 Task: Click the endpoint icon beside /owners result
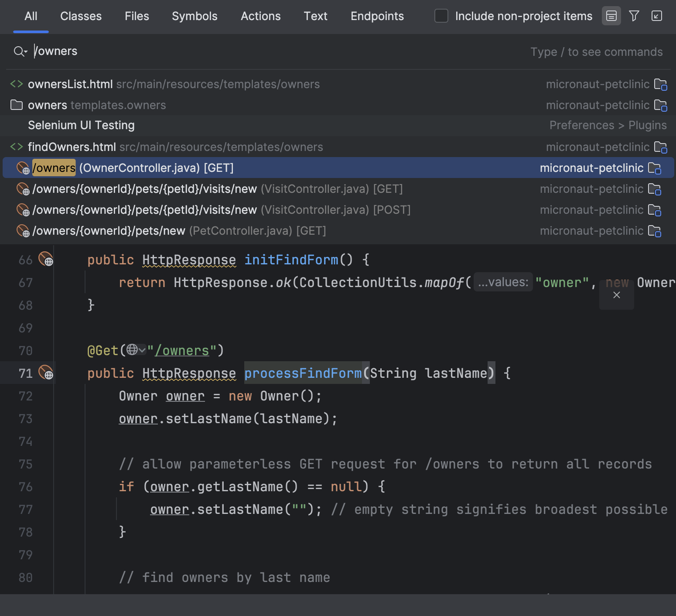click(x=23, y=168)
